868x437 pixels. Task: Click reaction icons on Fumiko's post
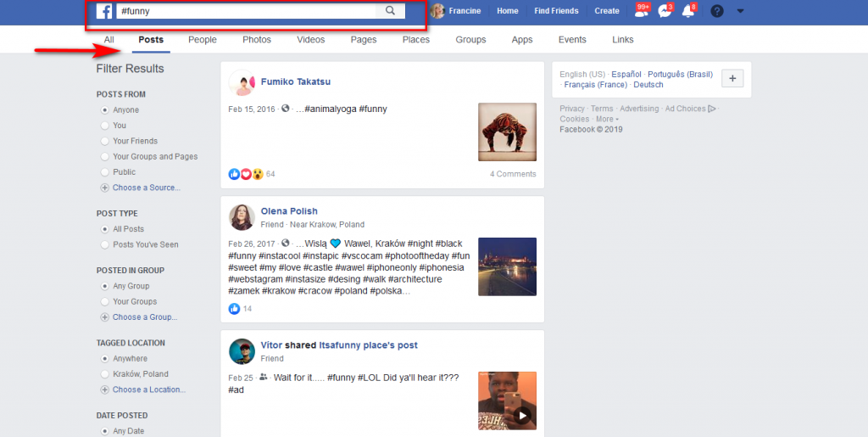click(246, 174)
